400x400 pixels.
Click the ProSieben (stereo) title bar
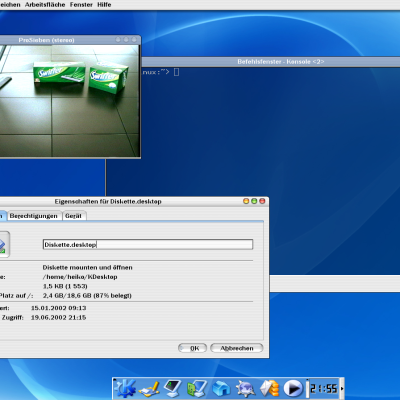[x=69, y=40]
